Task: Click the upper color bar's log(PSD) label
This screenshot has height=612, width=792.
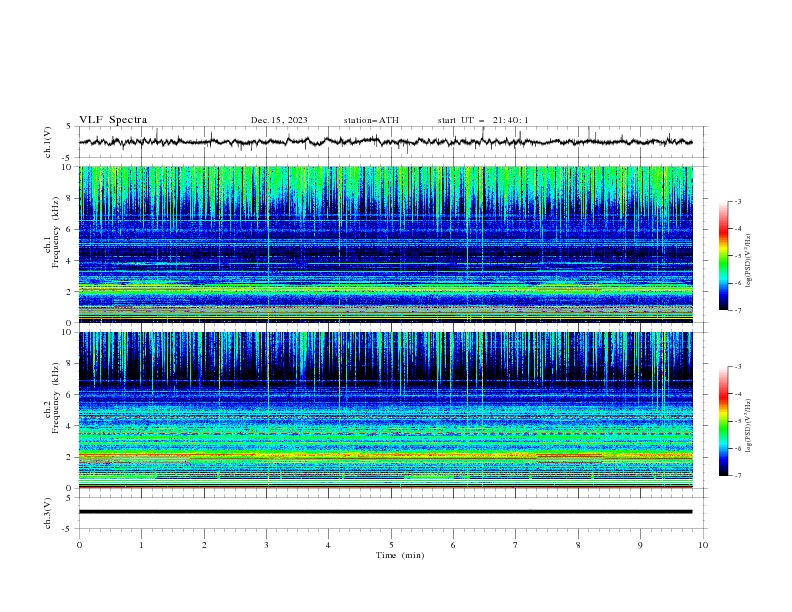Action: (x=749, y=261)
